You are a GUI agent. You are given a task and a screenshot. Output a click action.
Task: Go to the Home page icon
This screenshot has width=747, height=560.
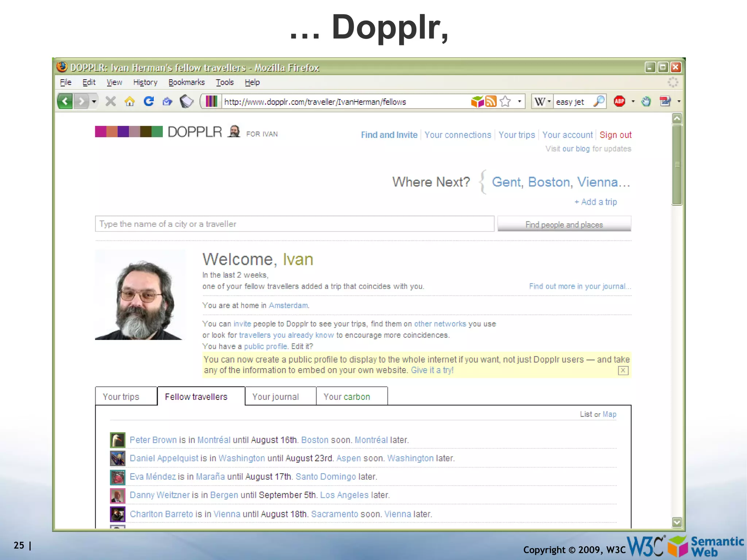tap(129, 101)
